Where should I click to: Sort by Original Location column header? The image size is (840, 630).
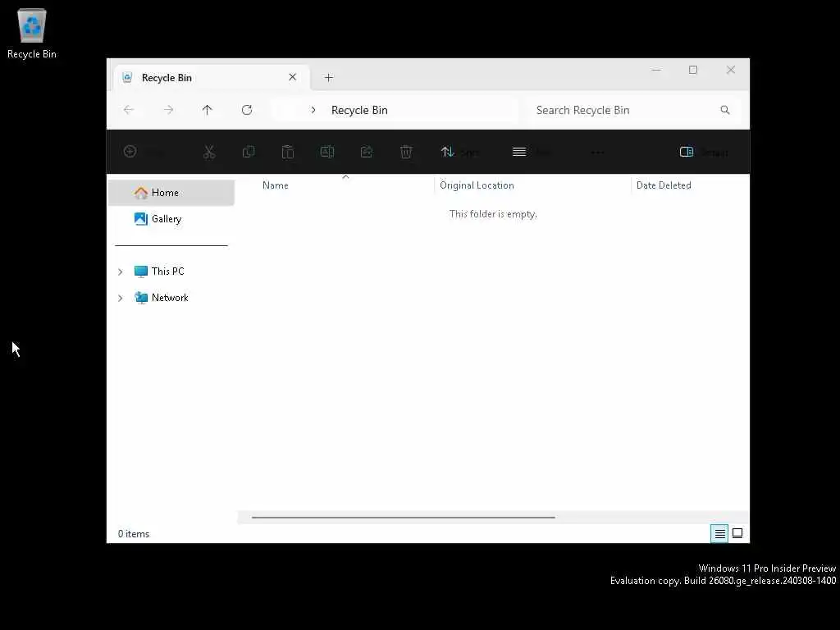(477, 185)
